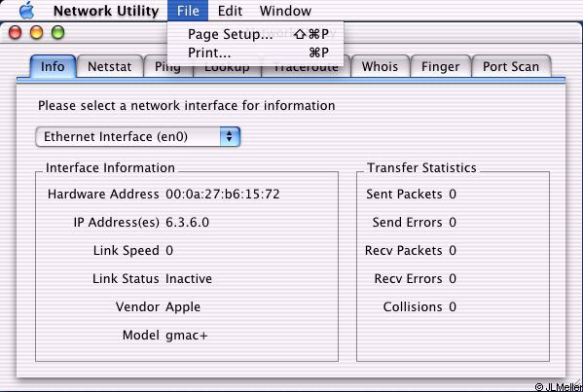Open the Ethernet Interface (en0) popup menu

pos(138,137)
